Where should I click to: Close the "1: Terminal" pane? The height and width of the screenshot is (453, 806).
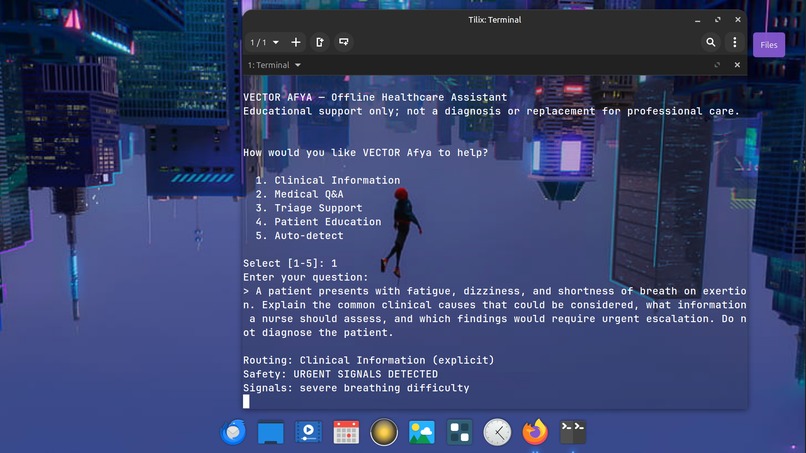(737, 65)
